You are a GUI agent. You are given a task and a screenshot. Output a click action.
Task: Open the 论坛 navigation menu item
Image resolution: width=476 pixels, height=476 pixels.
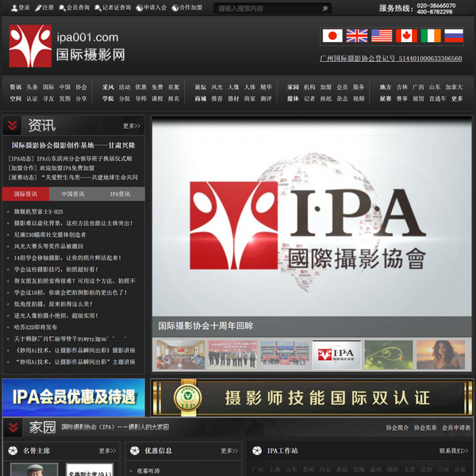tap(201, 87)
